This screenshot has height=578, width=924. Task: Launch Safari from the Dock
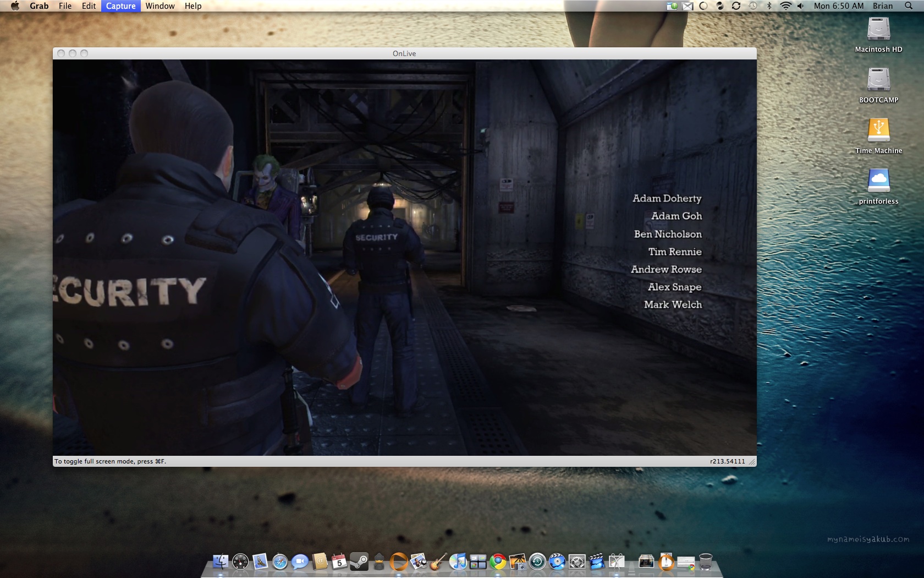pos(280,561)
